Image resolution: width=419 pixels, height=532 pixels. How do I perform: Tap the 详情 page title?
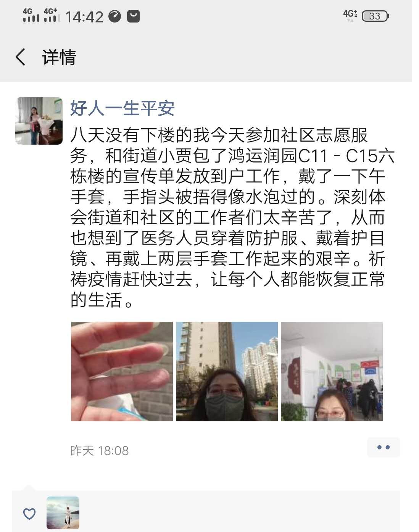pyautogui.click(x=59, y=57)
